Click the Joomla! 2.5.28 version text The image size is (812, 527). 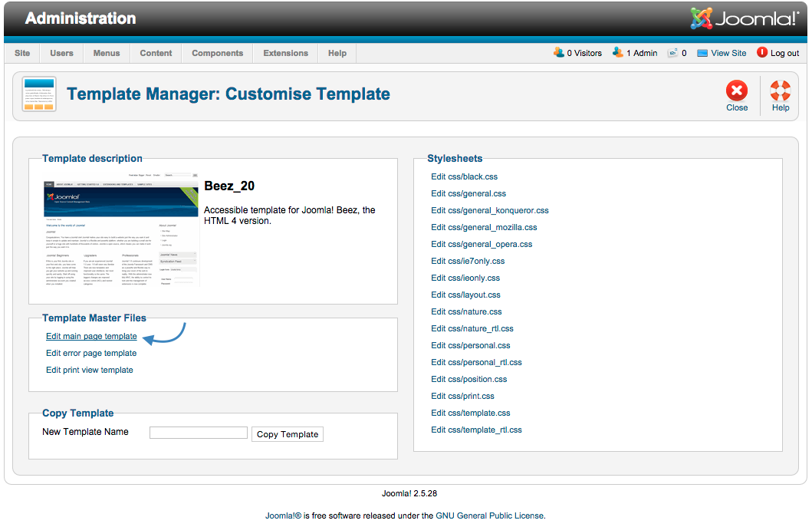[409, 493]
